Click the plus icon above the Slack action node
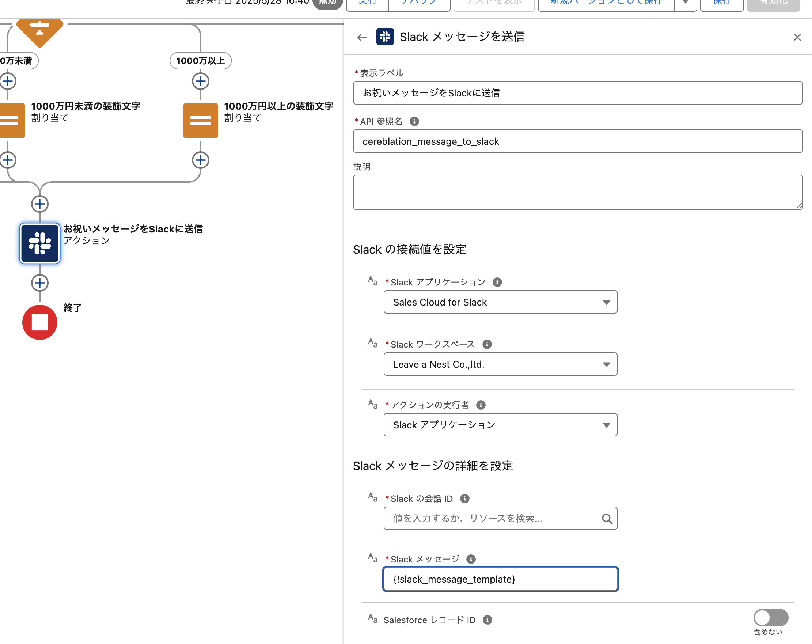Image resolution: width=812 pixels, height=644 pixels. point(39,204)
